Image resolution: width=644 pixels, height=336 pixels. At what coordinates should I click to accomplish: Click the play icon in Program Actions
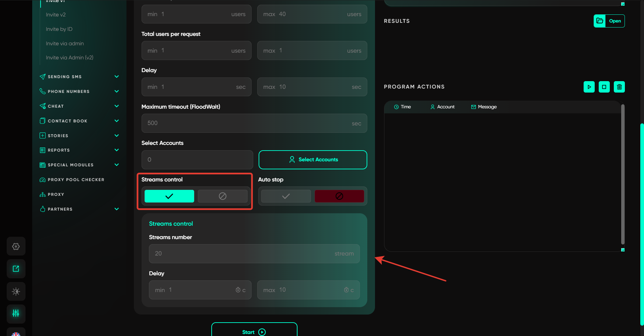coord(589,87)
